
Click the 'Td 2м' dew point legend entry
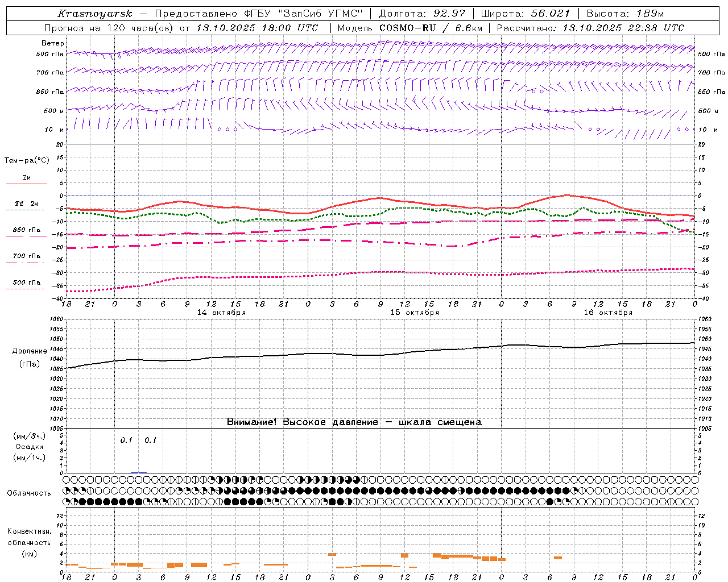(x=27, y=203)
